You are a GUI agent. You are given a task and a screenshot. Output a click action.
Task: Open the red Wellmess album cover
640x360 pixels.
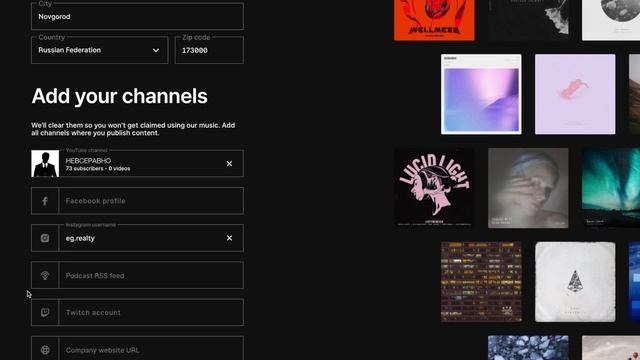(434, 20)
